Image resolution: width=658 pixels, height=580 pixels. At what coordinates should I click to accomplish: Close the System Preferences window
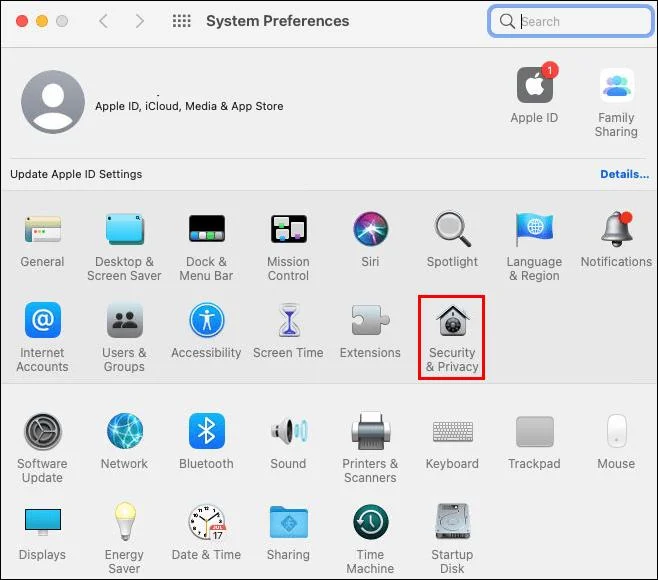pyautogui.click(x=22, y=21)
